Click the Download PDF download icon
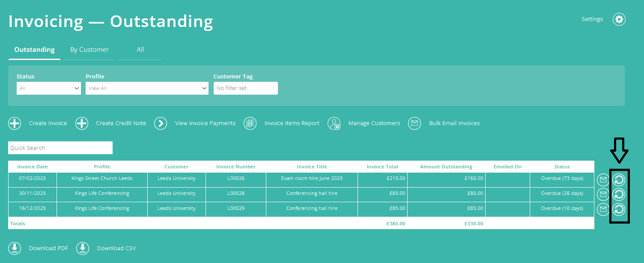Viewport: 644px width, 263px height. [x=15, y=248]
